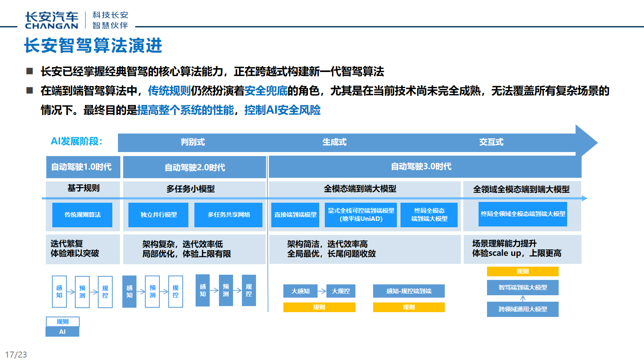Click the 终局全领域全模态端到端大模型 box
The width and height of the screenshot is (644, 362).
[x=523, y=214]
